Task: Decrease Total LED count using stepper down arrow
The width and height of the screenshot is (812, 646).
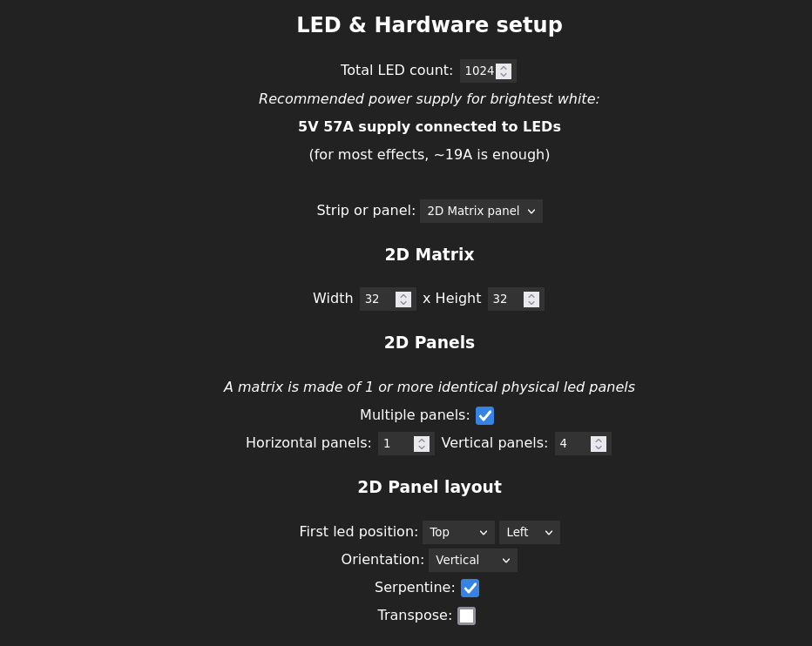Action: coord(503,75)
